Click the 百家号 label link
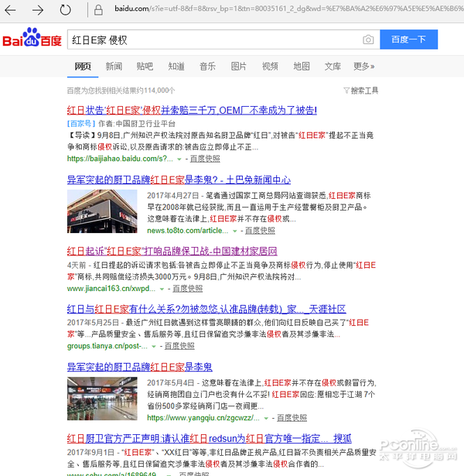 click(x=81, y=124)
